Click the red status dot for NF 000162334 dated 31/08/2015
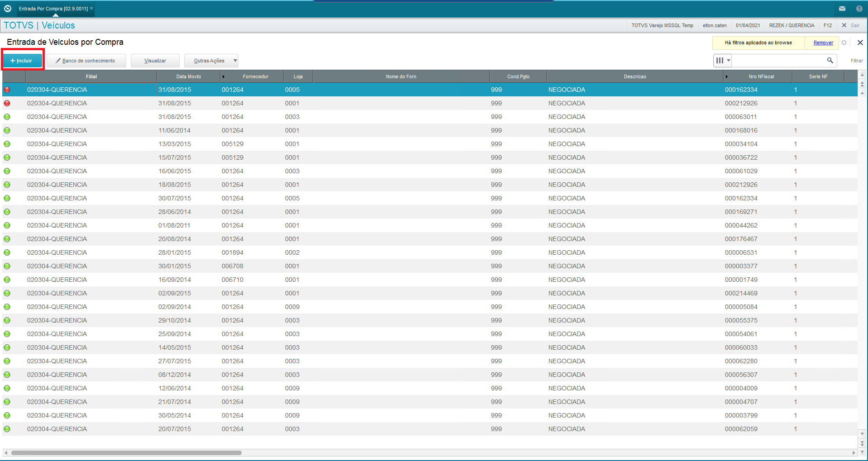Screen dimensions: 868x461 tap(7, 90)
